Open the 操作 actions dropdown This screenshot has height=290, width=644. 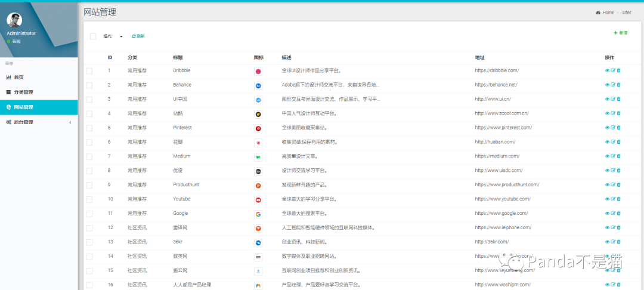coord(113,36)
